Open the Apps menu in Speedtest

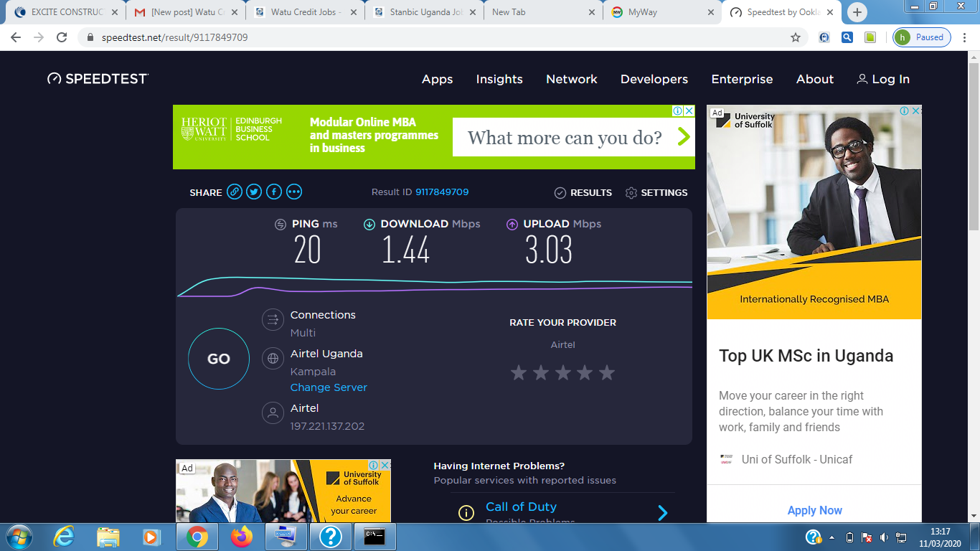coord(437,80)
